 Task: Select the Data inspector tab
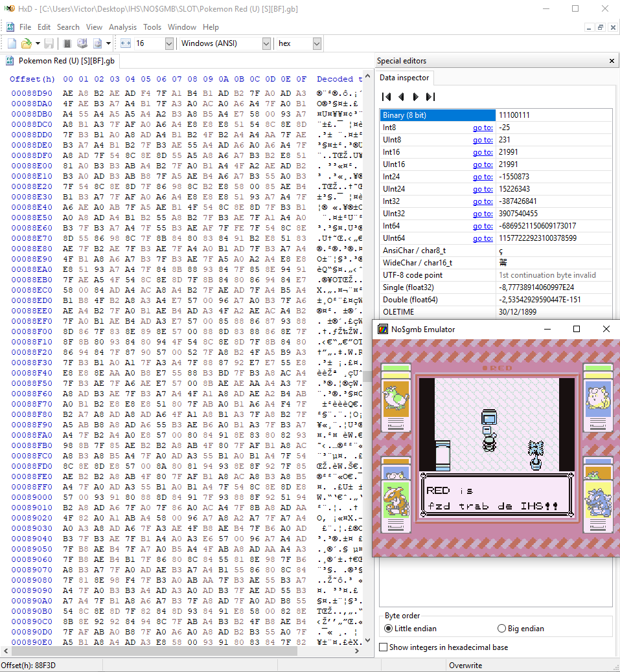(404, 78)
